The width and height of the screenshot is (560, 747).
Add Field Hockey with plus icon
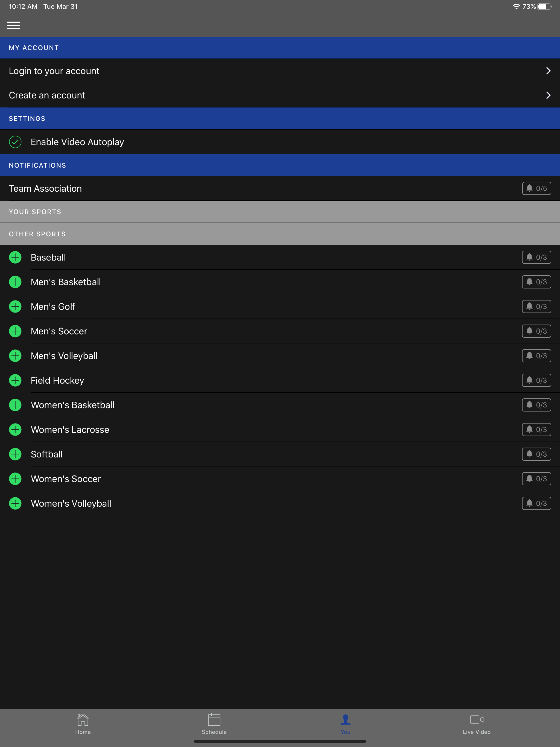click(x=15, y=380)
